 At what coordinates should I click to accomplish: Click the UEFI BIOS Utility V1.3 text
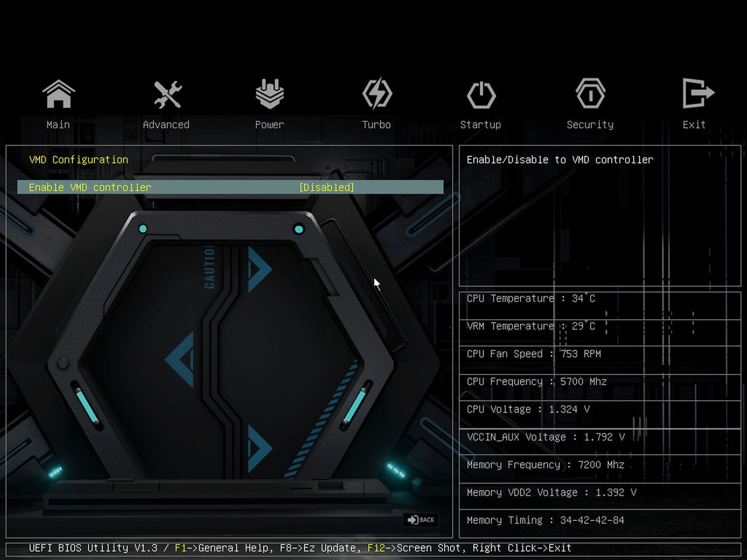93,548
